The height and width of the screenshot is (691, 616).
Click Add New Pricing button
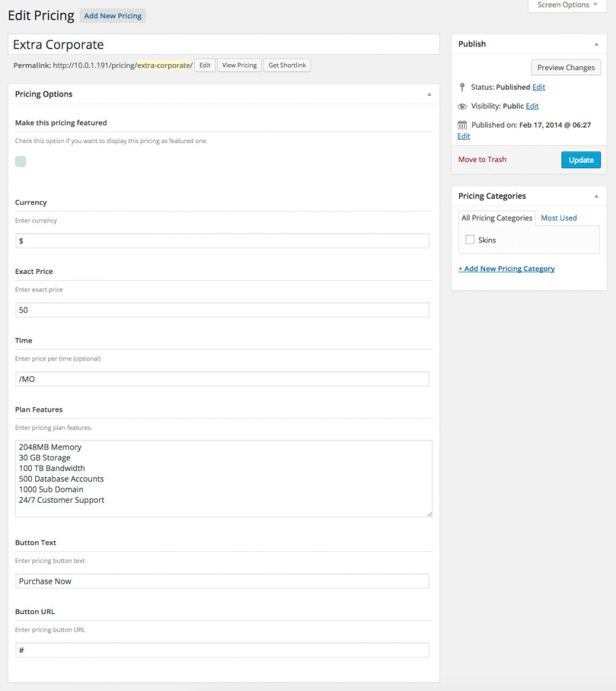click(113, 16)
